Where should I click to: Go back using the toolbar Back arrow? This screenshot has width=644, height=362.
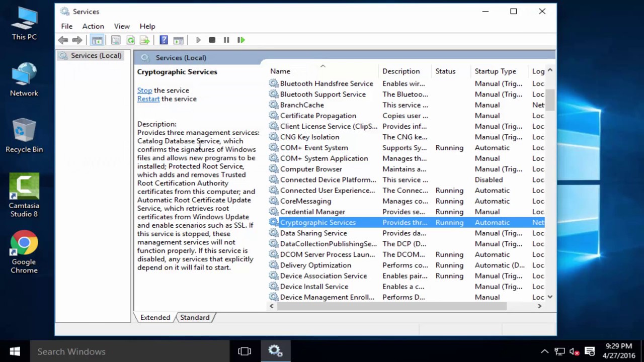pyautogui.click(x=63, y=40)
